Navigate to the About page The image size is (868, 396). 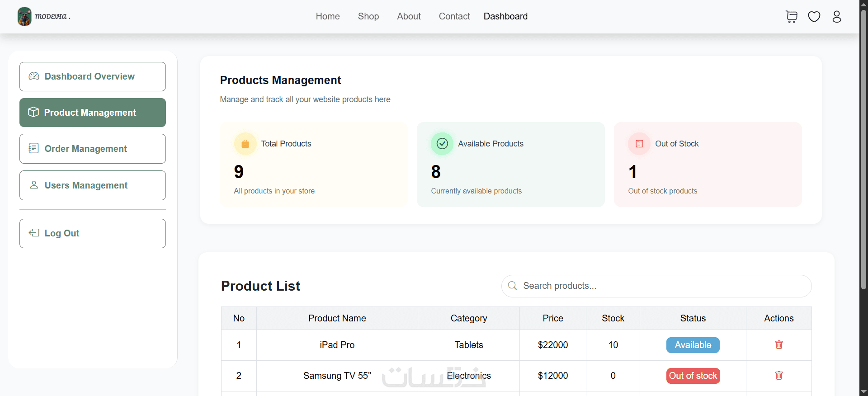click(x=409, y=17)
